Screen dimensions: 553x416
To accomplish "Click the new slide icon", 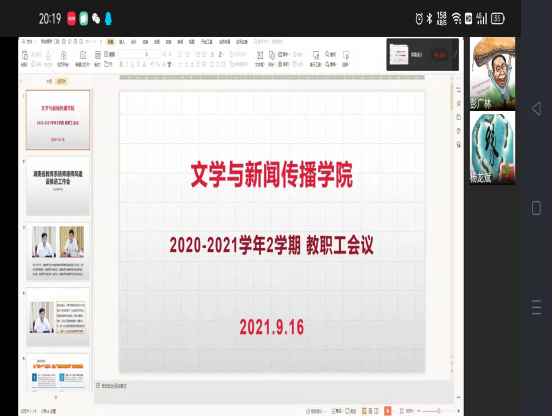I will point(83,55).
